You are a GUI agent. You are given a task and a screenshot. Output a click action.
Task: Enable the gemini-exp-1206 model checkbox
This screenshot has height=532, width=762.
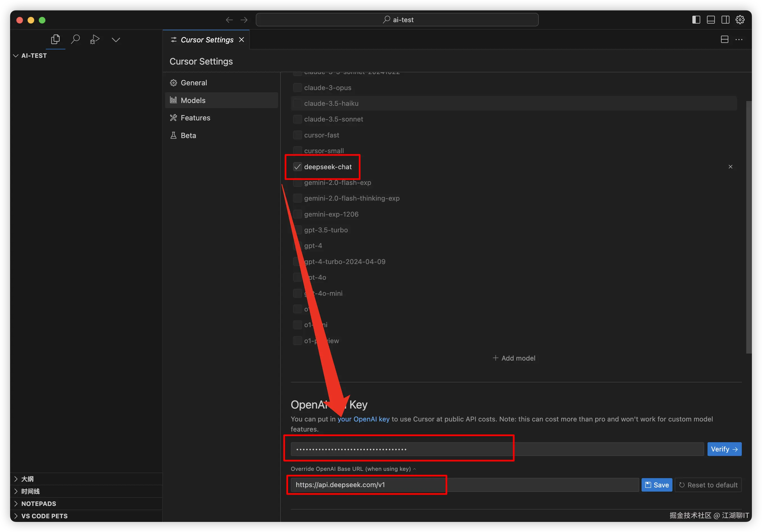[297, 214]
